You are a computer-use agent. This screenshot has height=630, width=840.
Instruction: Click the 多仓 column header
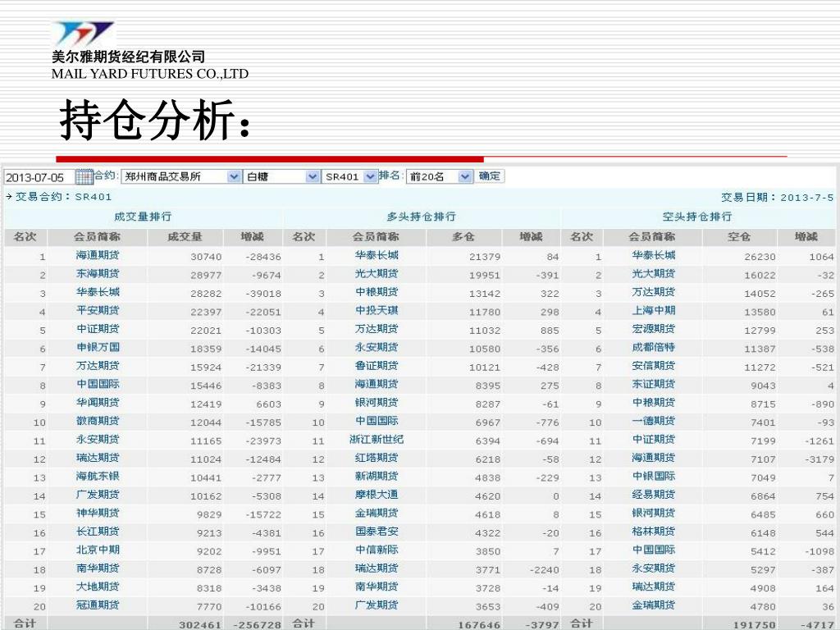(x=463, y=237)
